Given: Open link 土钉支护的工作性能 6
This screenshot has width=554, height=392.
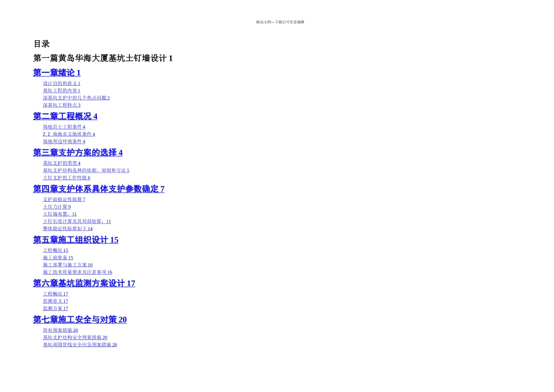Looking at the screenshot, I should 66,178.
